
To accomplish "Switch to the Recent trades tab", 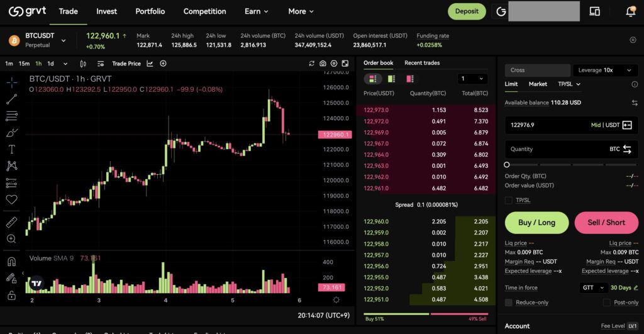I will click(x=422, y=63).
